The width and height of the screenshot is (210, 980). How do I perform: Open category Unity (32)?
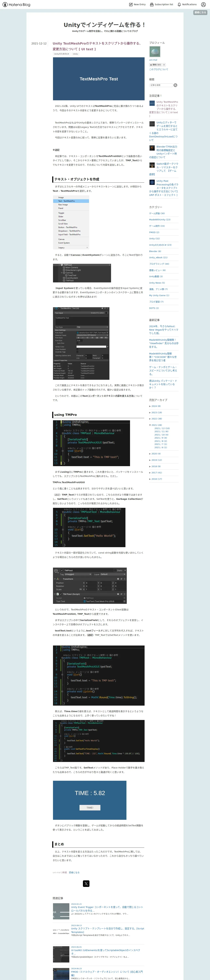[x=154, y=238]
